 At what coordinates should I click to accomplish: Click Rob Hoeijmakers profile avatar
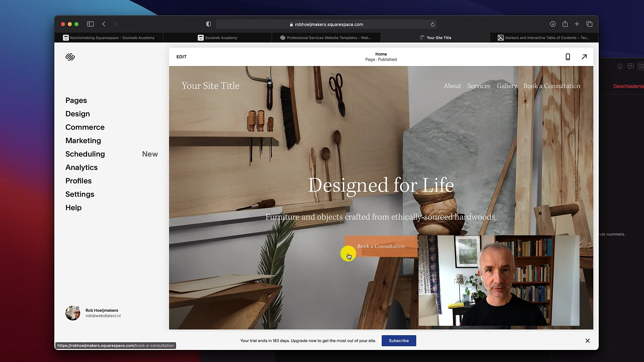pyautogui.click(x=73, y=313)
